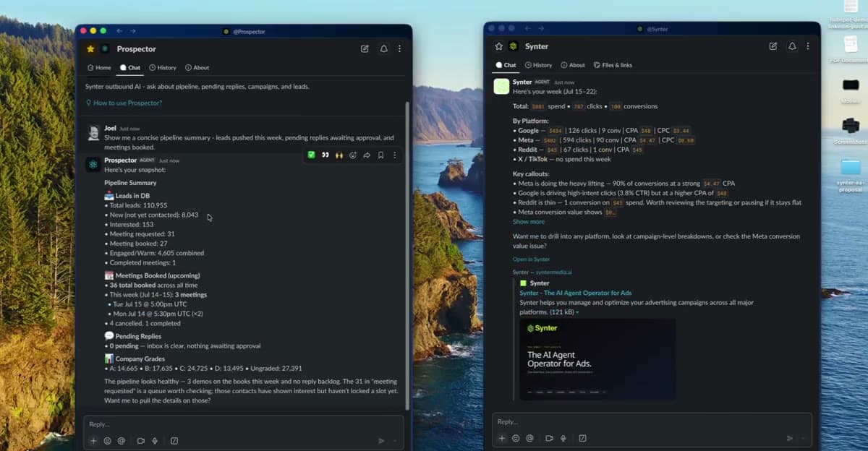Open emoji picker in Prospector composer
The width and height of the screenshot is (868, 451).
[107, 441]
